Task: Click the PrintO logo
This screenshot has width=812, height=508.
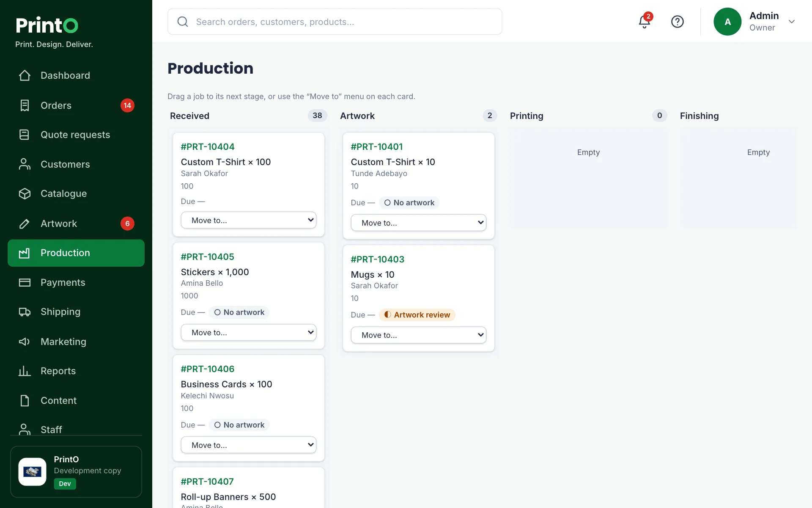Action: (47, 25)
